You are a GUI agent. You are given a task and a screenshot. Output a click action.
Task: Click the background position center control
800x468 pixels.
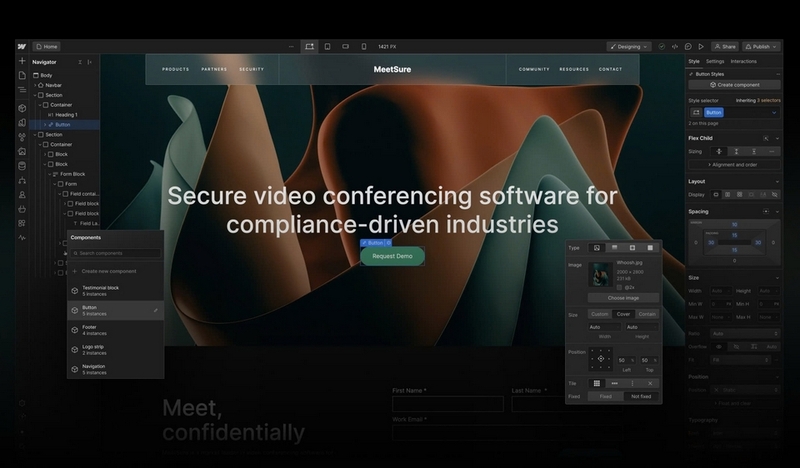coord(601,359)
